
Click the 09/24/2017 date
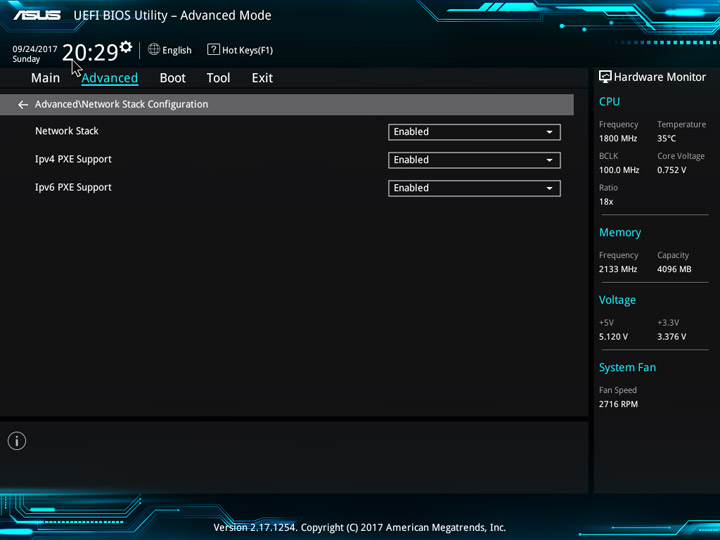35,49
